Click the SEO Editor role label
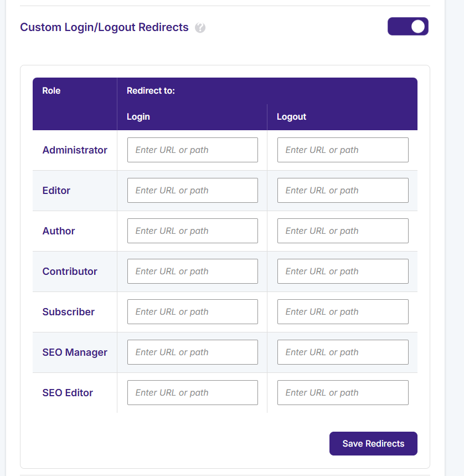 68,392
